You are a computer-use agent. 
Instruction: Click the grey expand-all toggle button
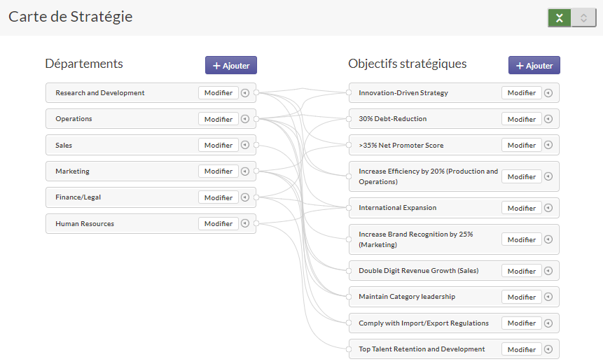[x=583, y=18]
